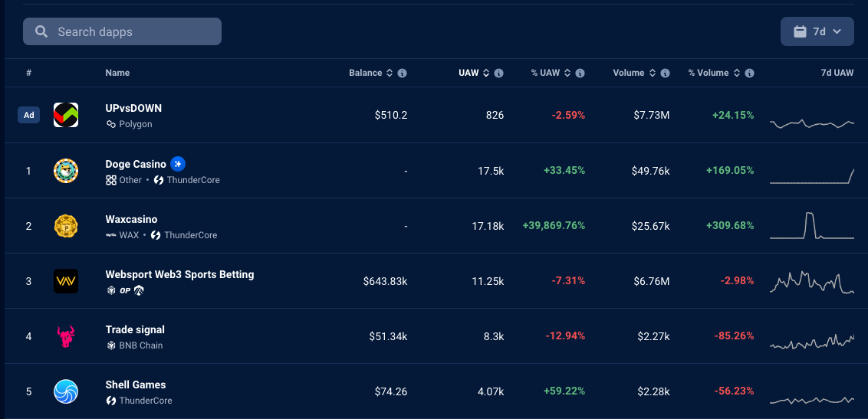Open the % UAW info icon
The height and width of the screenshot is (419, 868).
pyautogui.click(x=580, y=73)
